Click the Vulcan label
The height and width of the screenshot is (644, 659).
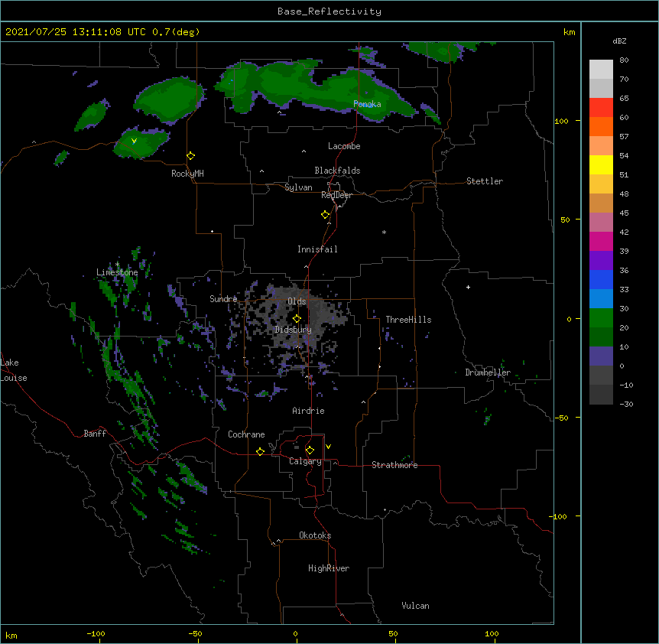click(415, 606)
